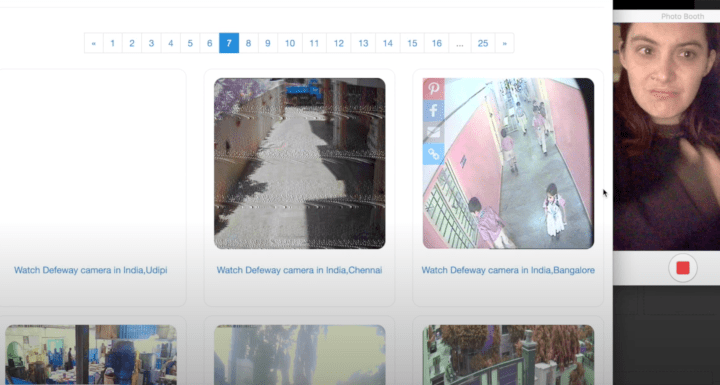Open the Chennai alley camera thumbnail

(x=299, y=163)
